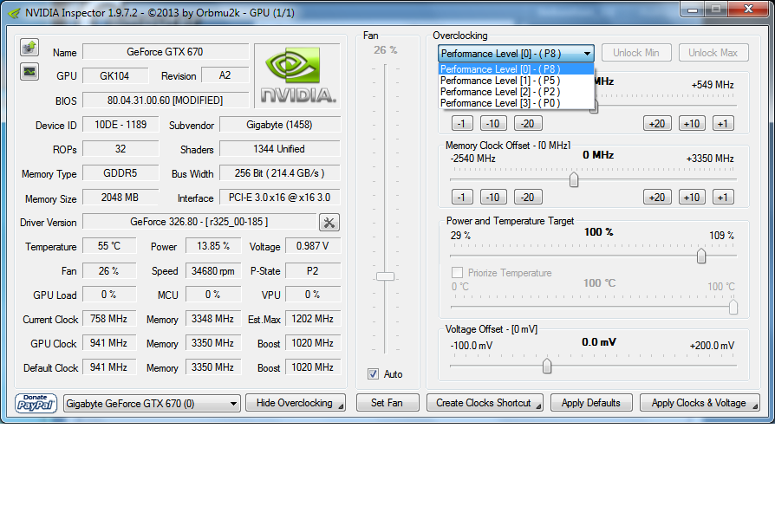775x532 pixels.
Task: Select Performance Level [3] - (P0) entry
Action: [x=516, y=103]
